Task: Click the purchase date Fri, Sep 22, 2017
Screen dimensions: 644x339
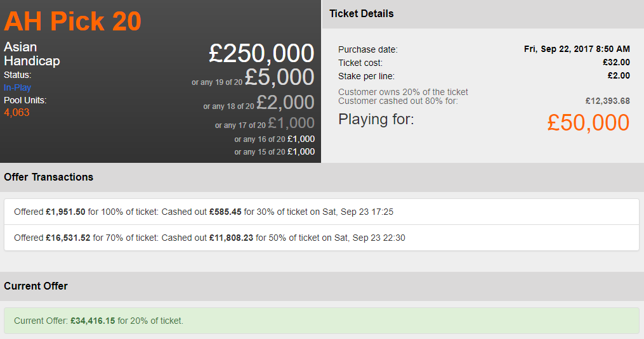Action: tap(577, 49)
